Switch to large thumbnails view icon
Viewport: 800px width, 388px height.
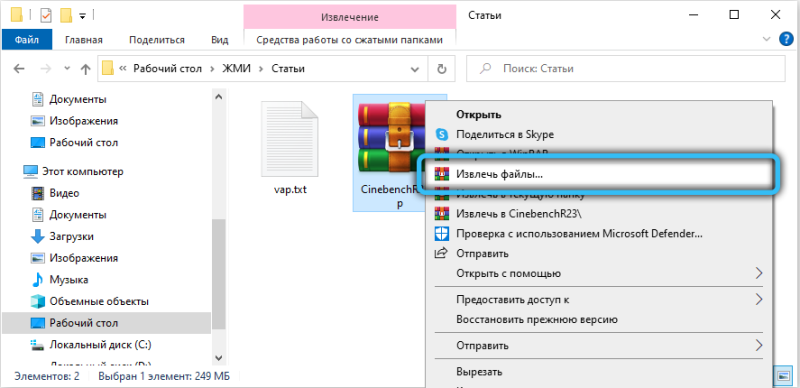783,376
